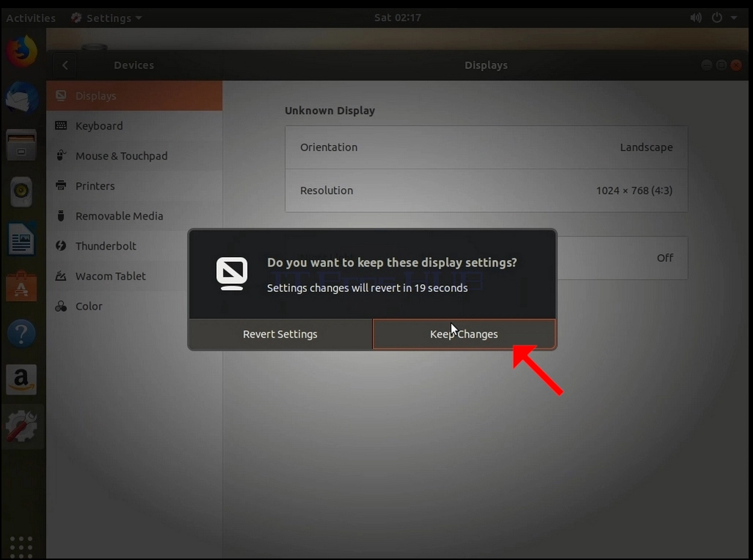This screenshot has height=560, width=753.
Task: Click the Displays monitor icon in sidebar
Action: [x=61, y=95]
